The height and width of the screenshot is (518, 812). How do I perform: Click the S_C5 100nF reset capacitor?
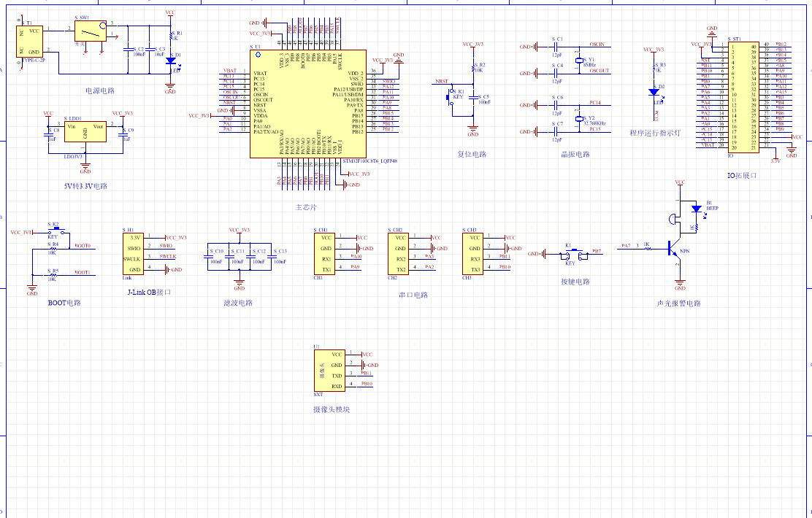(x=475, y=98)
